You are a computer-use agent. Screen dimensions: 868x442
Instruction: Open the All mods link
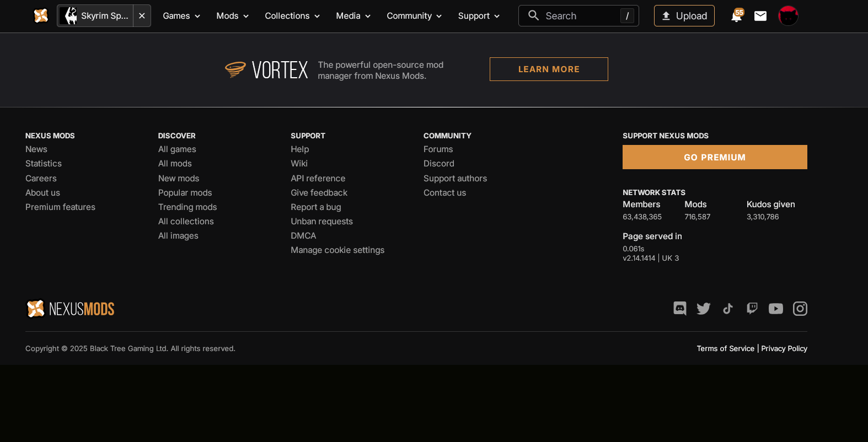pos(175,164)
